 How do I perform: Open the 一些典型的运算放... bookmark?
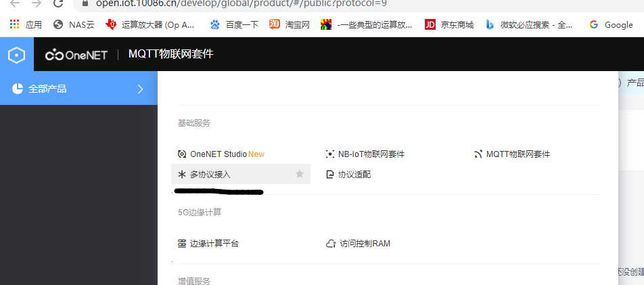coord(367,24)
